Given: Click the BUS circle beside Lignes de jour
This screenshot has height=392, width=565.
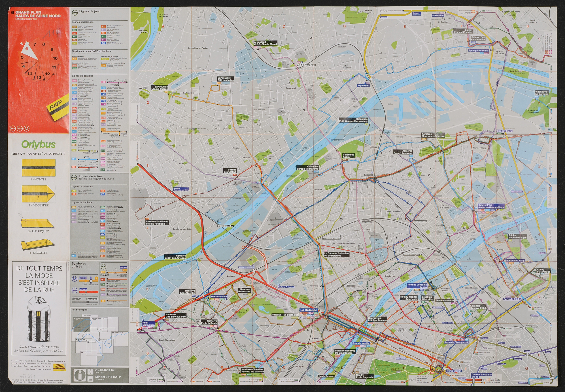Looking at the screenshot, I should point(75,12).
